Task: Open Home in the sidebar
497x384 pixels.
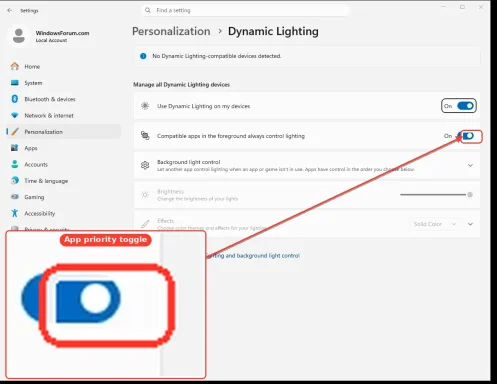Action: coord(63,66)
